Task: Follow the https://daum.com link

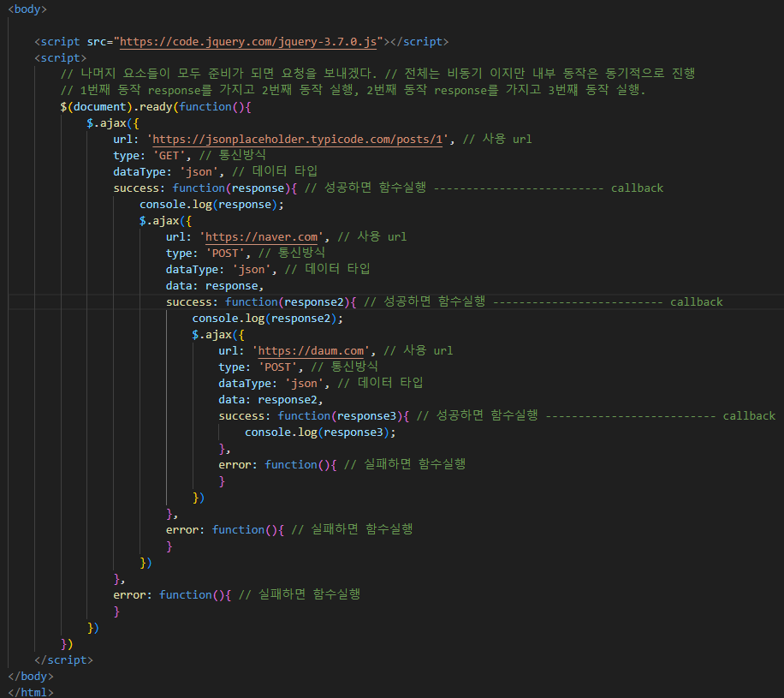Action: pyautogui.click(x=311, y=351)
